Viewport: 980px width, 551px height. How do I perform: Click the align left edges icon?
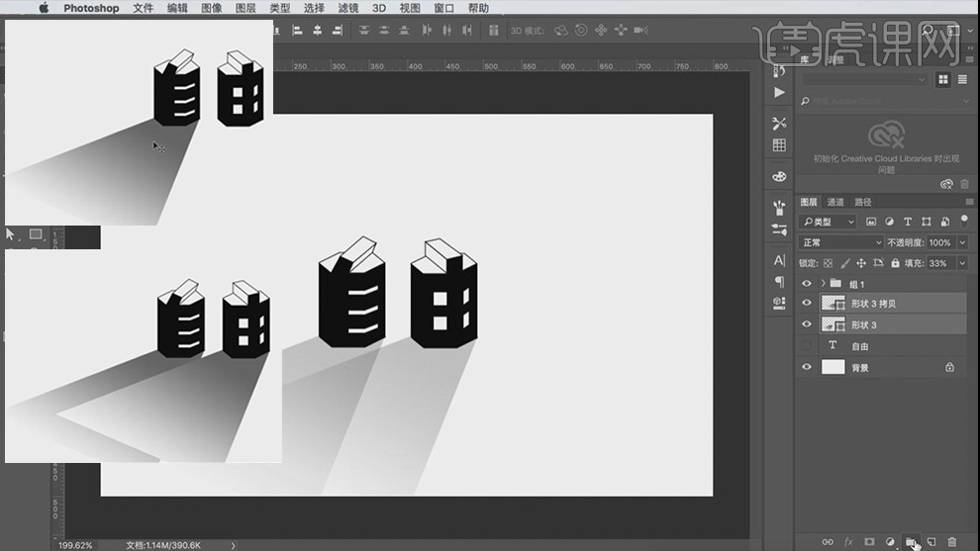pyautogui.click(x=298, y=30)
